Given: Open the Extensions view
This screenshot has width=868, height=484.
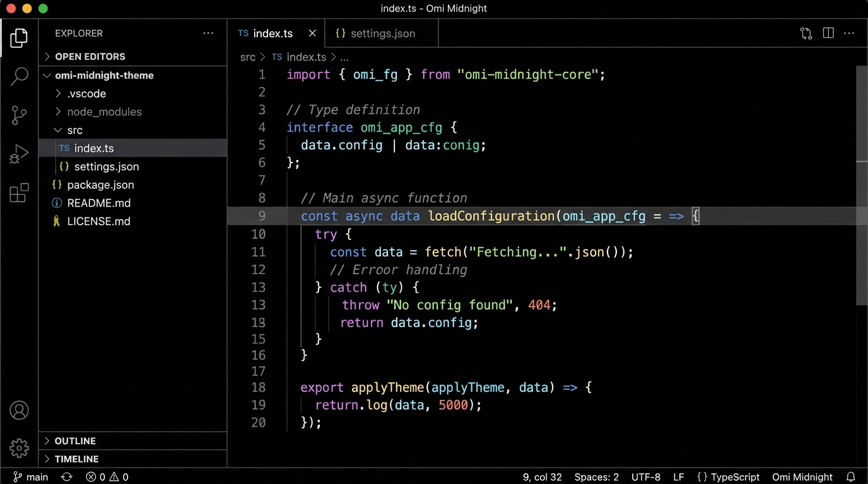Looking at the screenshot, I should coord(19,192).
